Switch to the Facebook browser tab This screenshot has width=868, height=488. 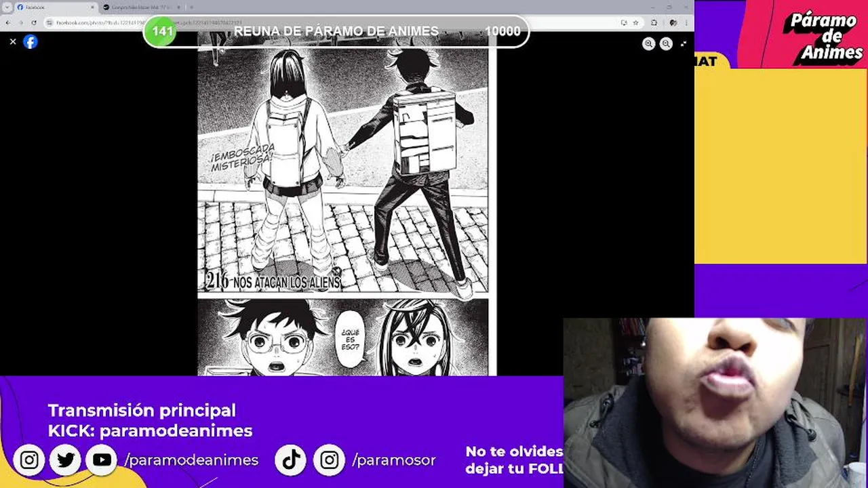tap(54, 7)
